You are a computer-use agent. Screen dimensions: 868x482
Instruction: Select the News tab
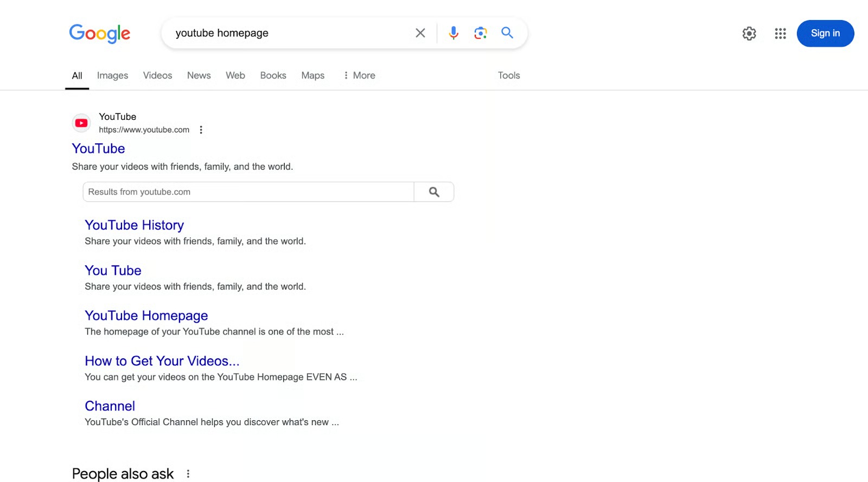point(199,75)
